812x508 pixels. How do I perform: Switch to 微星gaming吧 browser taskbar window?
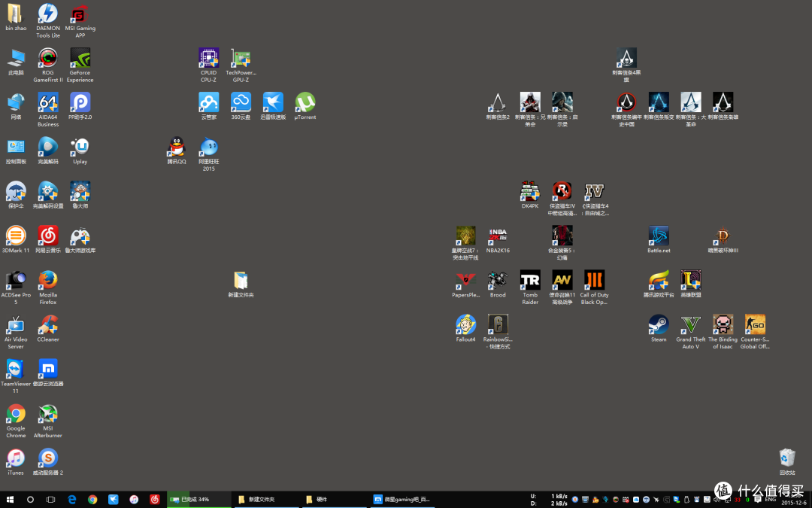pyautogui.click(x=401, y=499)
